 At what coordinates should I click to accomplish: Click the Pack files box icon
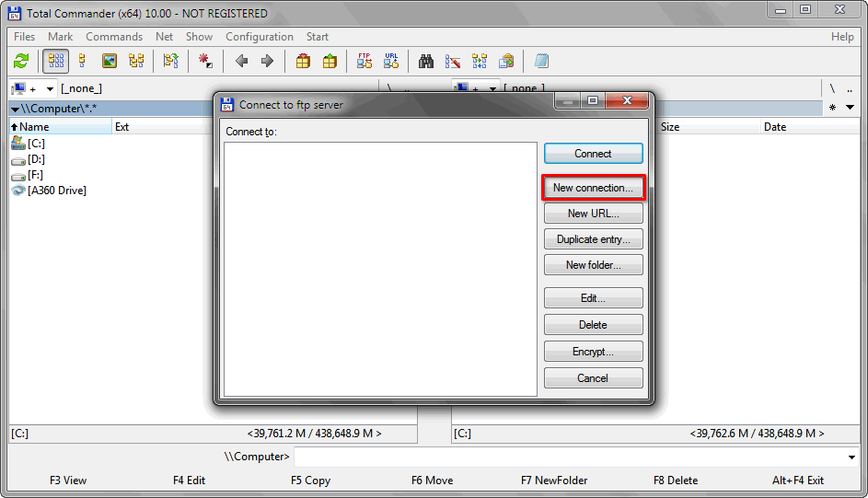tap(303, 61)
